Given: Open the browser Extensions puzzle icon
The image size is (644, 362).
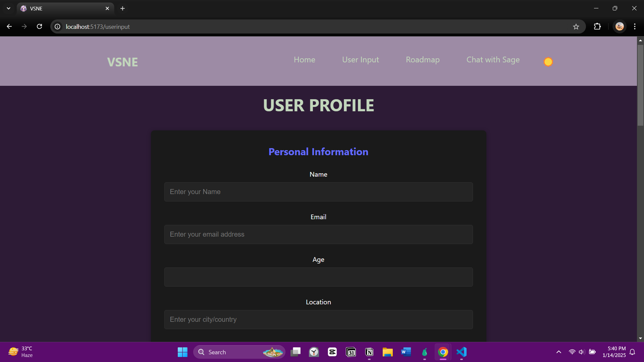Looking at the screenshot, I should pos(597,26).
